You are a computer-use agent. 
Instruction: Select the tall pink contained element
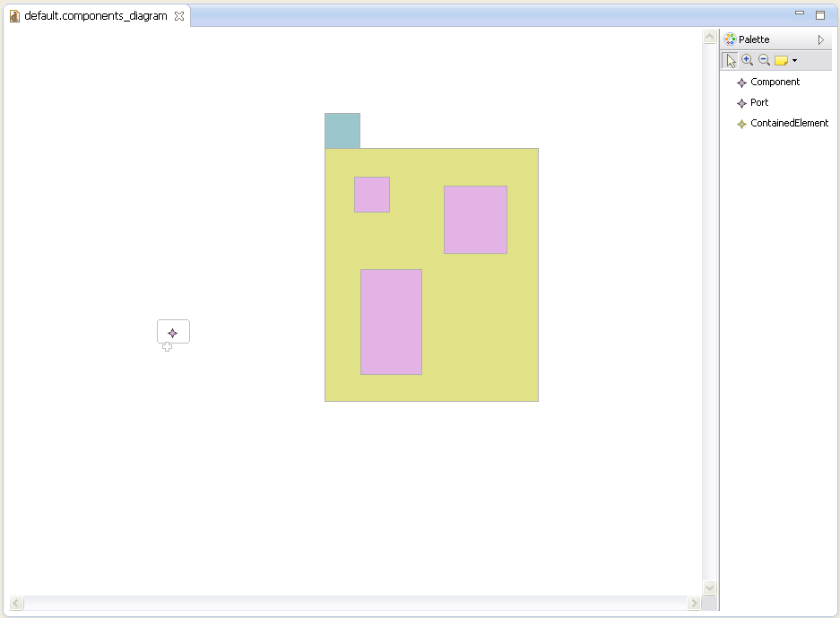391,322
